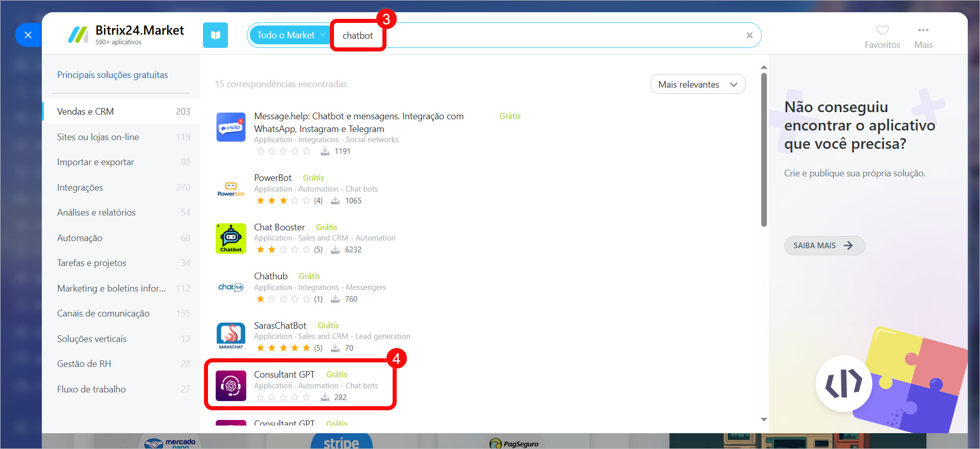Viewport: 980px width, 449px height.
Task: Select Canais de comunicação category
Action: pyautogui.click(x=122, y=313)
